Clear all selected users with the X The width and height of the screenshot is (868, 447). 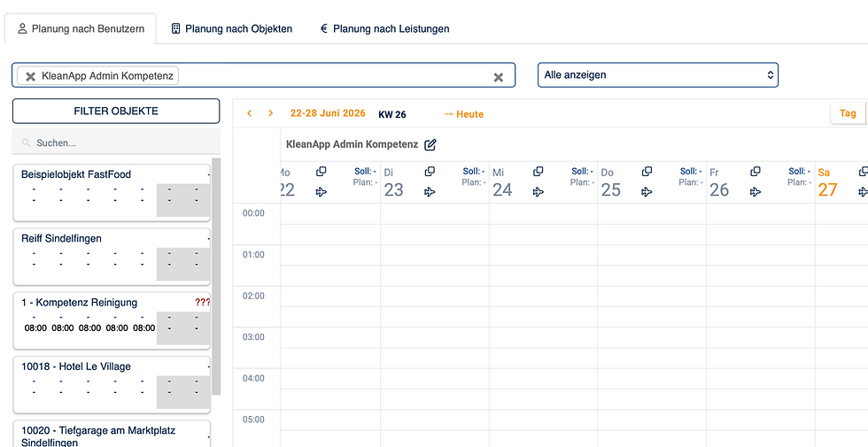(498, 78)
